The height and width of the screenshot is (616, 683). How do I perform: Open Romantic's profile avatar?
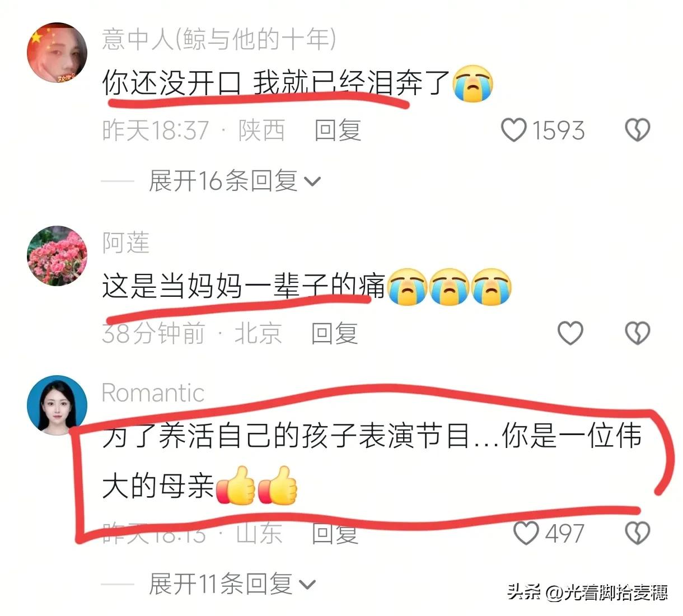pyautogui.click(x=57, y=405)
